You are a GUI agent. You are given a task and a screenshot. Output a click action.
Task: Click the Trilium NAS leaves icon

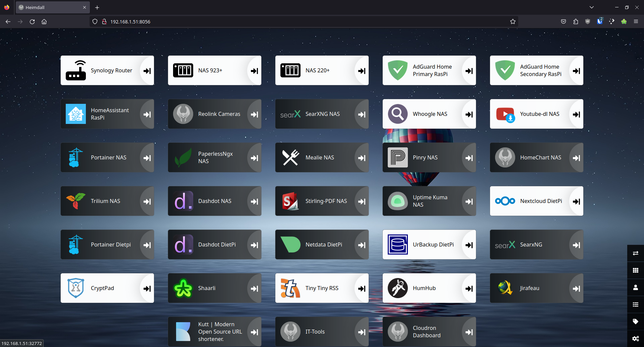(x=76, y=201)
